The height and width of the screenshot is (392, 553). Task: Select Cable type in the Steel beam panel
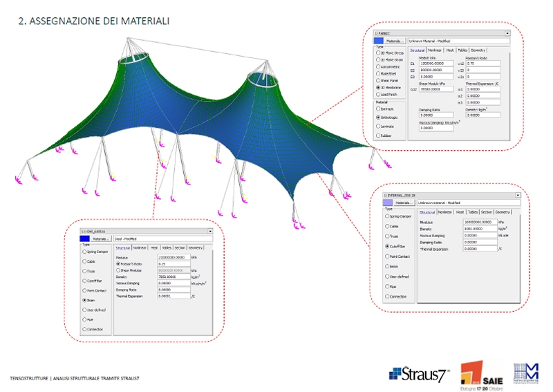pos(84,261)
